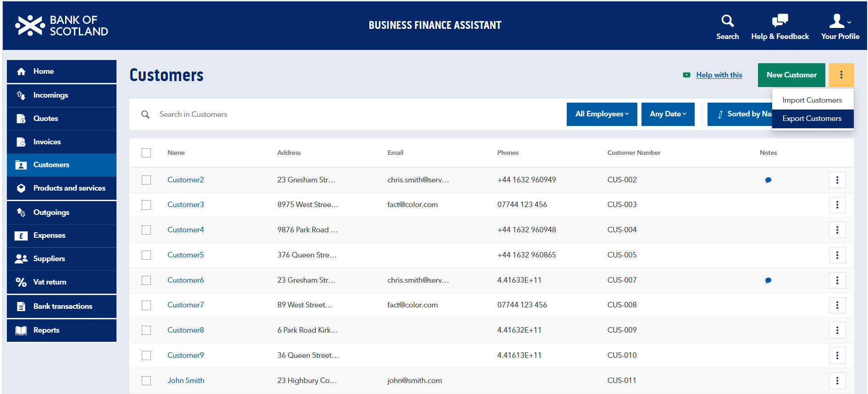Click the Bank of Scotland logo
The width and height of the screenshot is (868, 394).
pos(61,25)
